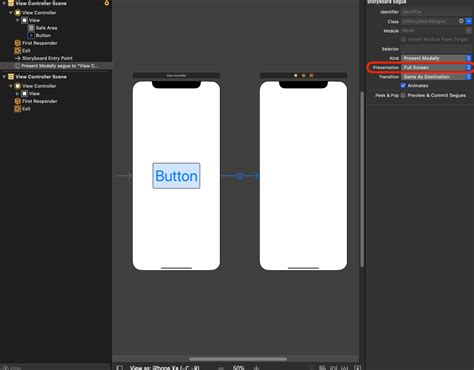This screenshot has height=370, width=474.
Task: Collapse the View that contains Safe Area
Action: click(17, 20)
